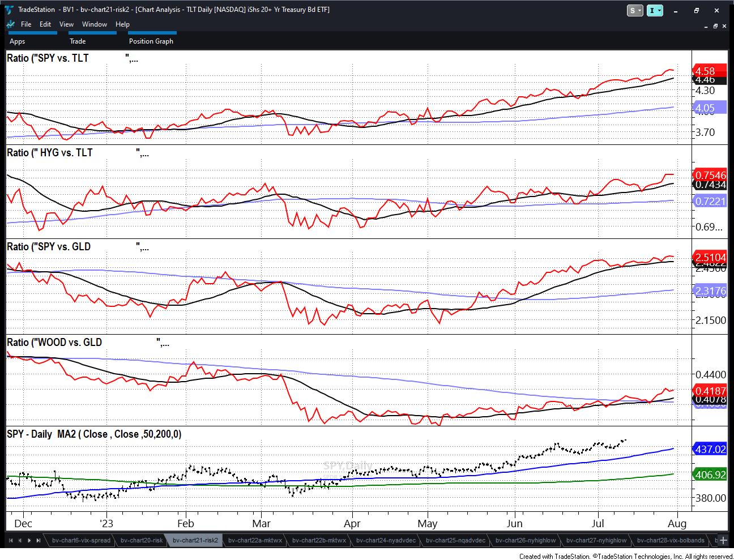The height and width of the screenshot is (560, 734).
Task: Open the File menu
Action: pos(26,24)
